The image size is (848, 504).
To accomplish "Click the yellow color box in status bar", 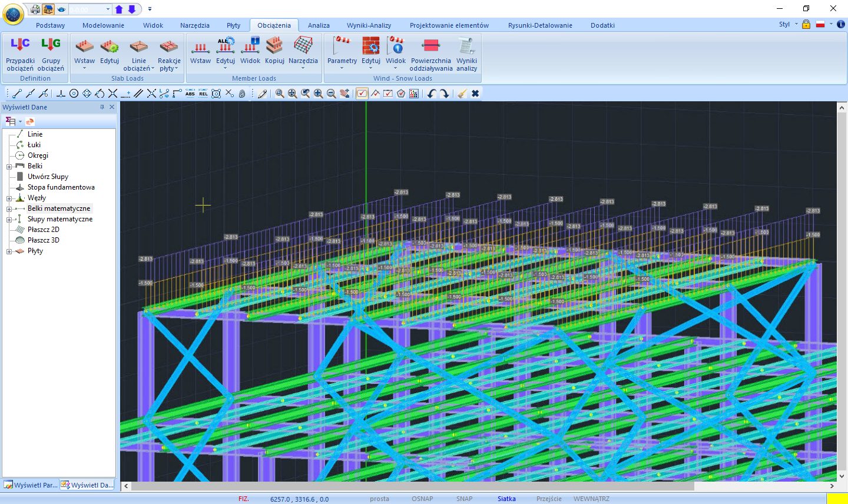I will [837, 499].
